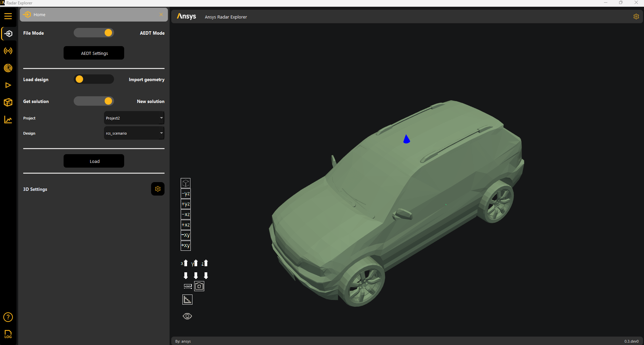Open the LOG icon at bottom left
644x345 pixels.
[x=8, y=334]
